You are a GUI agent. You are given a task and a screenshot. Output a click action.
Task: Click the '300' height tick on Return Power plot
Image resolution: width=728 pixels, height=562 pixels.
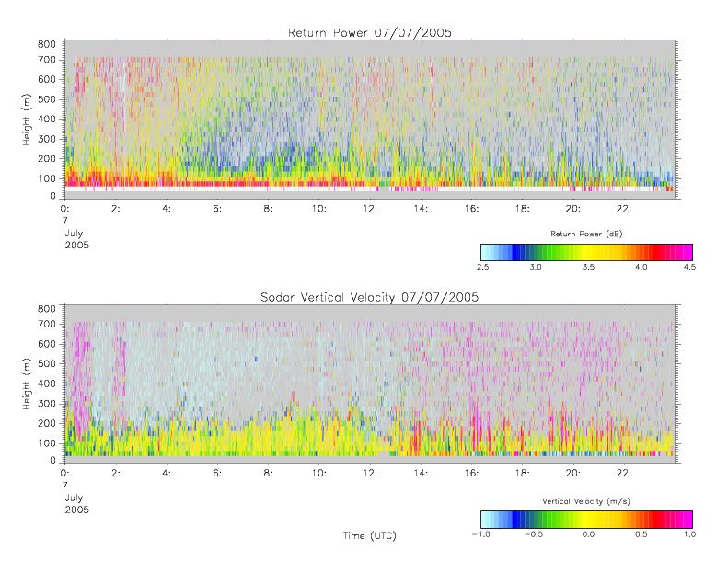click(x=46, y=139)
